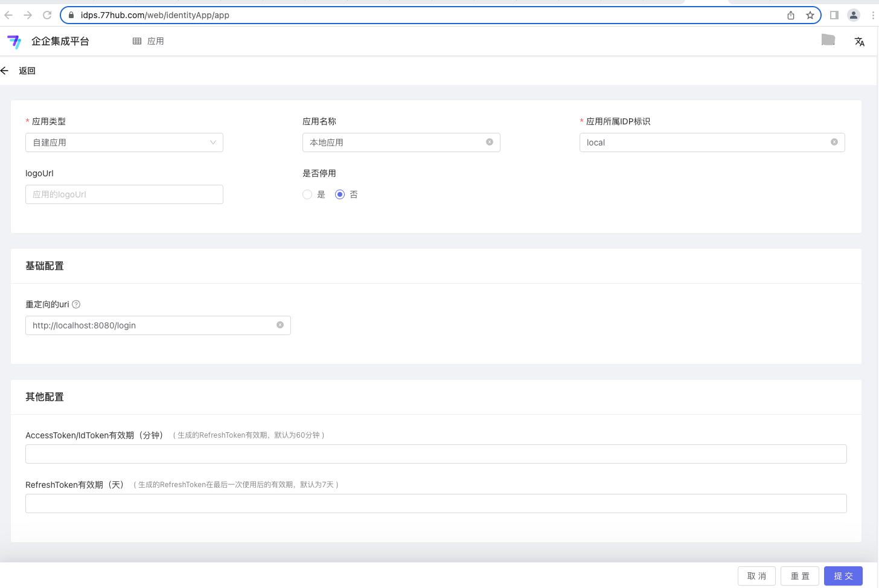The width and height of the screenshot is (879, 588).
Task: Clear the 应用所属IDP标识 field using clear icon
Action: (x=834, y=142)
